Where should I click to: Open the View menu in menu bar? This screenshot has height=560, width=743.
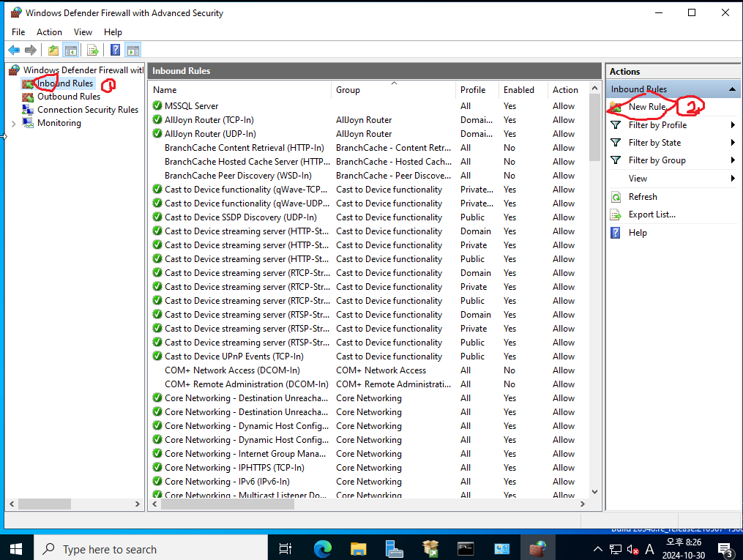(x=83, y=31)
